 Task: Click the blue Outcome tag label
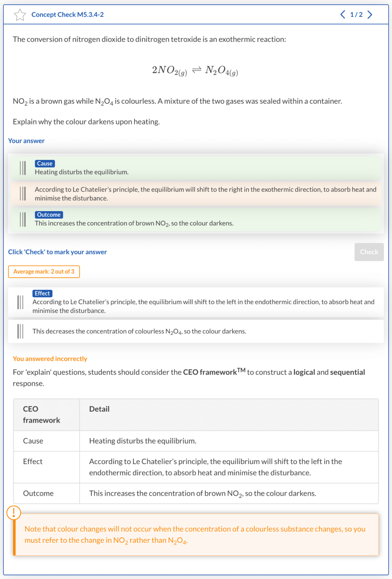[49, 214]
